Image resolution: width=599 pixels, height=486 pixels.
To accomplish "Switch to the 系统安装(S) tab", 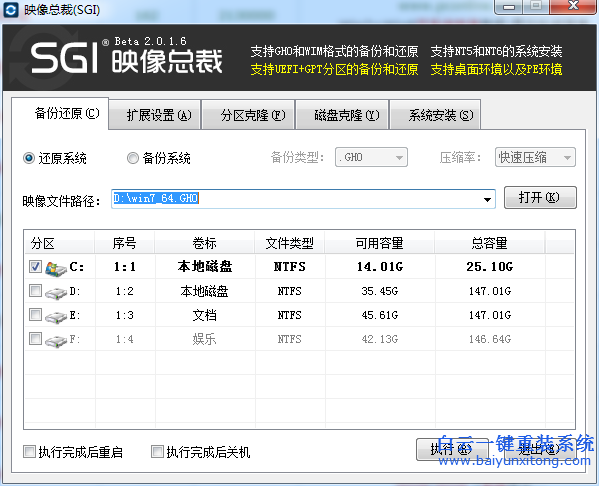I will click(435, 115).
